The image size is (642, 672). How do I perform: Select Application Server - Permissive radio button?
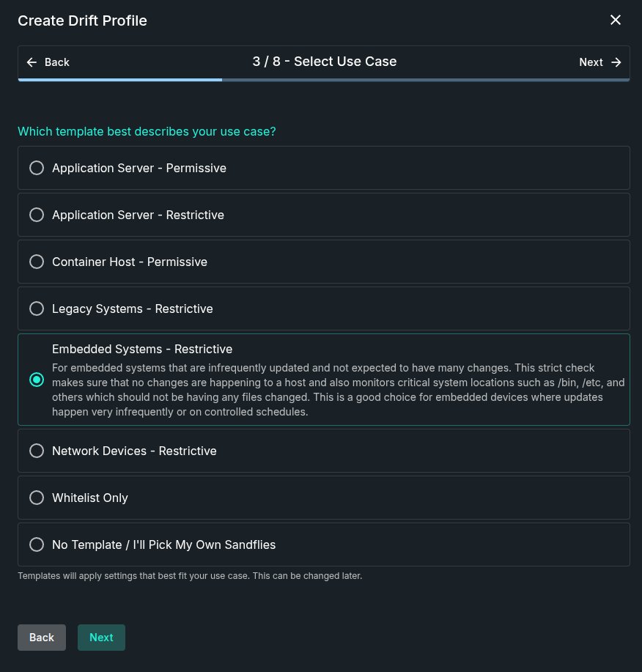tap(37, 168)
